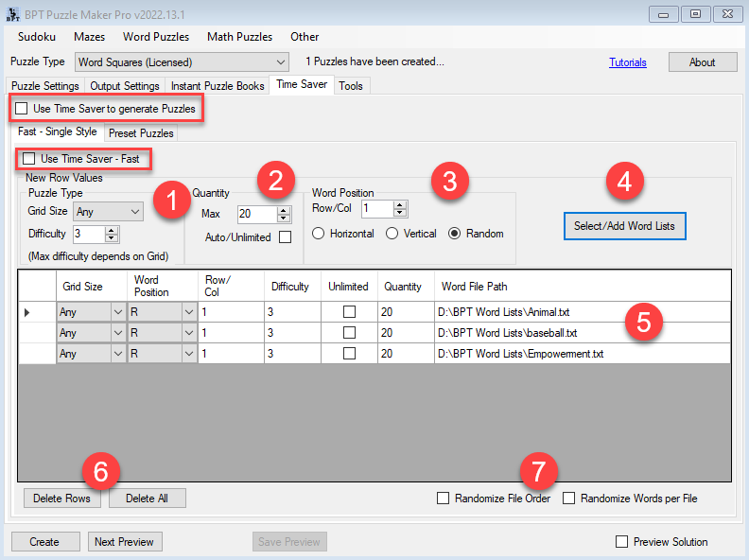This screenshot has height=560, width=749.
Task: Click the D:\BPT Word Lists\Animal.txt path
Action: (503, 312)
